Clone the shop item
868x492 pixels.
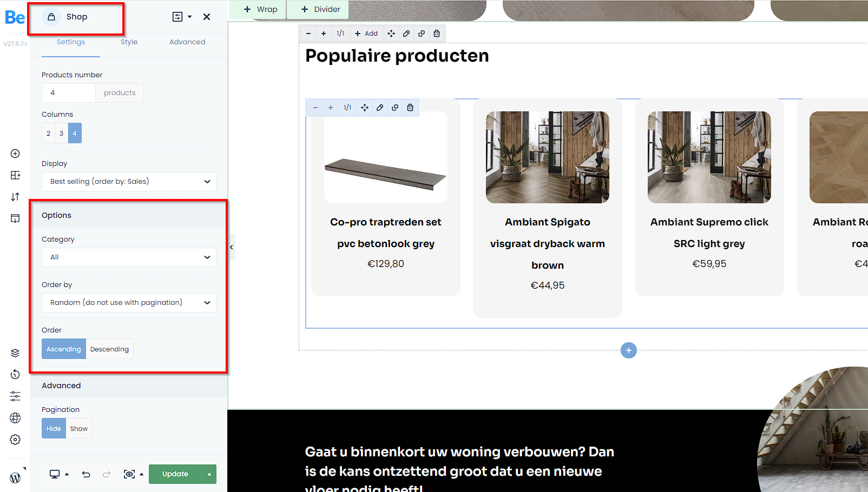coord(395,108)
